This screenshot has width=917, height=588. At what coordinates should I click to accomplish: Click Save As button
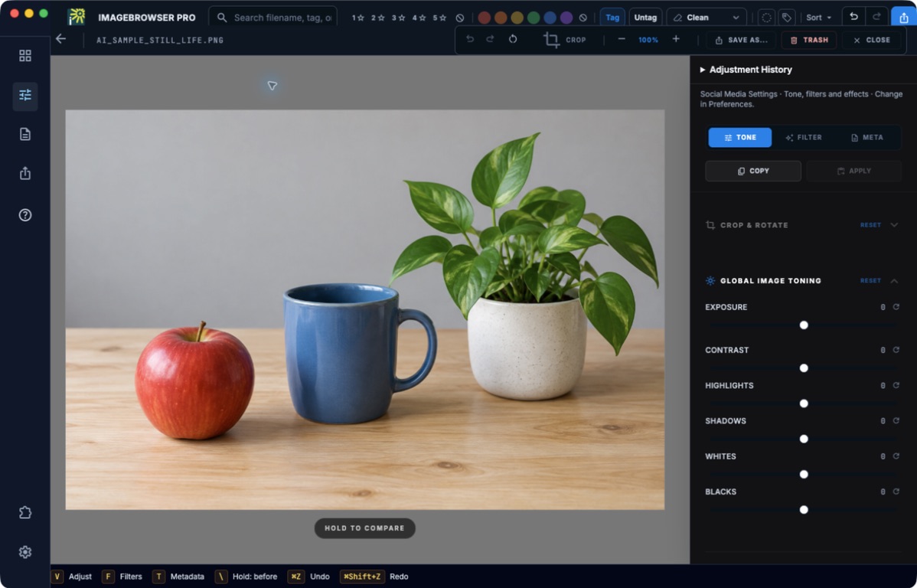[x=741, y=40]
